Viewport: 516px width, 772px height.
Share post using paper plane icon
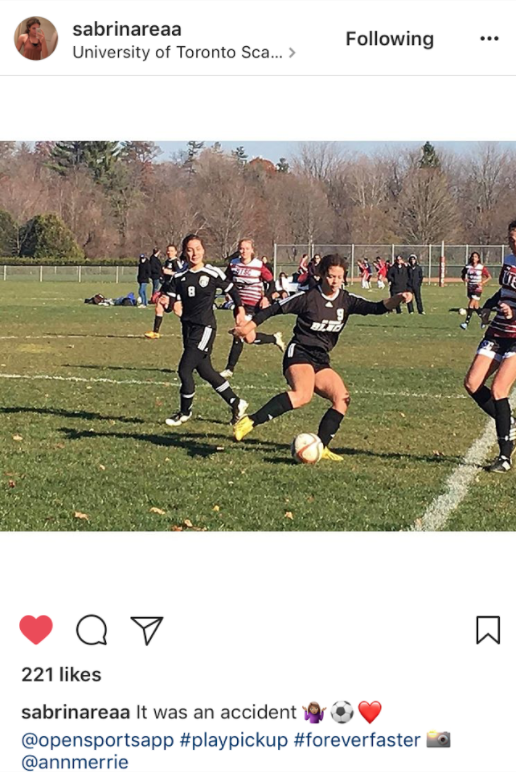(x=147, y=630)
